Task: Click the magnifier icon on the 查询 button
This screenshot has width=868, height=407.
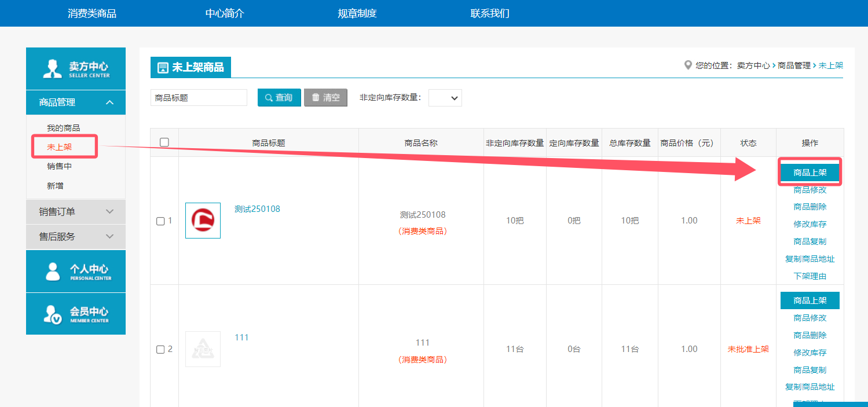Action: pyautogui.click(x=269, y=98)
